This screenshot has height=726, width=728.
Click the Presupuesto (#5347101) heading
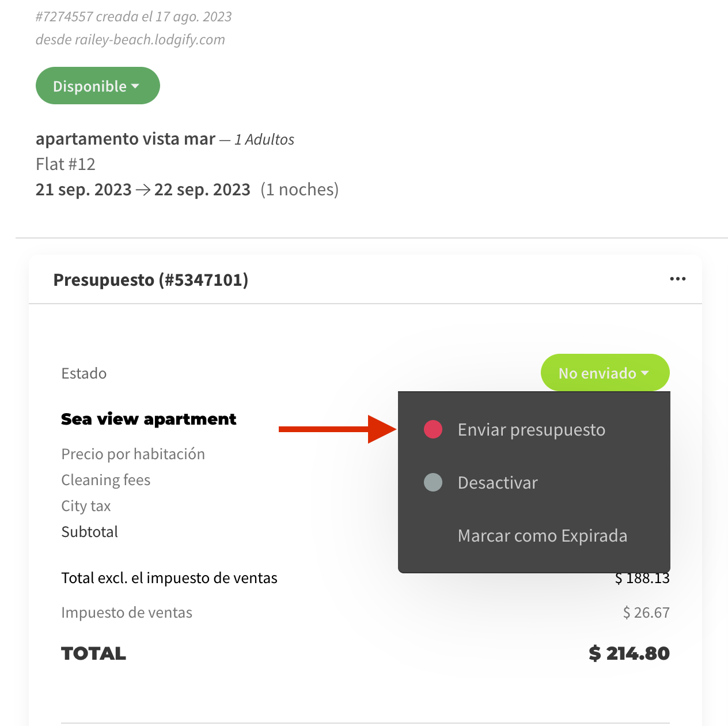click(151, 280)
